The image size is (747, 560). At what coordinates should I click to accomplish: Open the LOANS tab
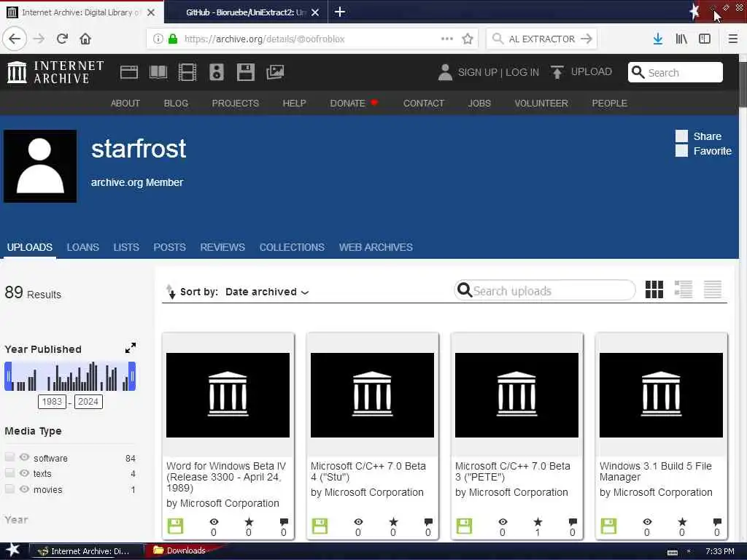point(83,247)
